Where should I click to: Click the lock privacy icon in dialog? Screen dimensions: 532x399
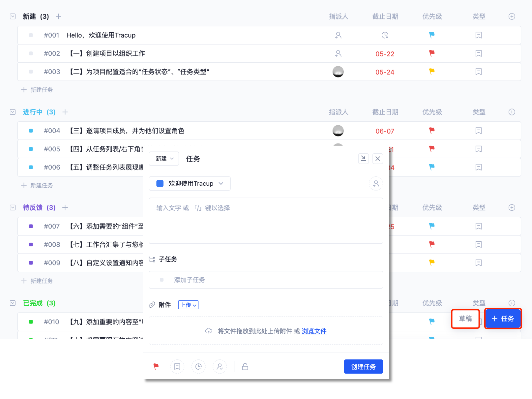pos(245,366)
